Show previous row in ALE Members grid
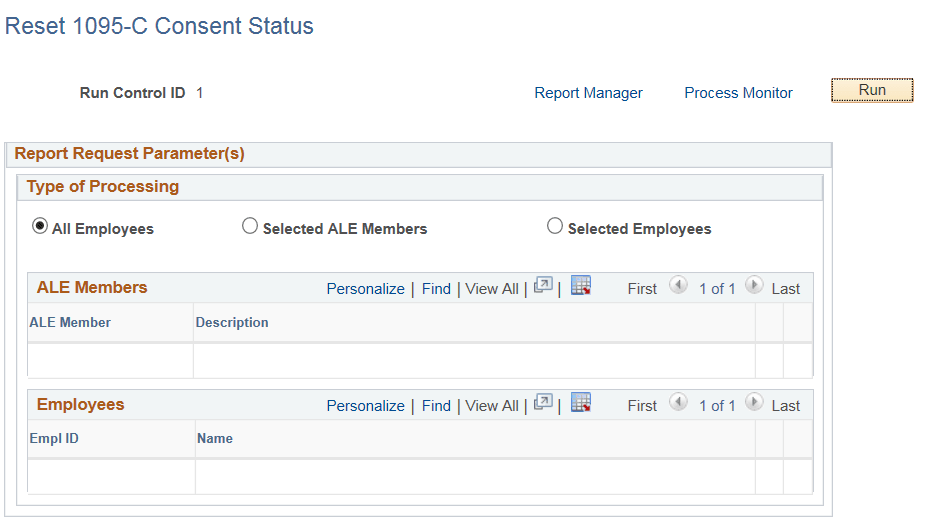Viewport: 950px width, 526px height. 678,287
